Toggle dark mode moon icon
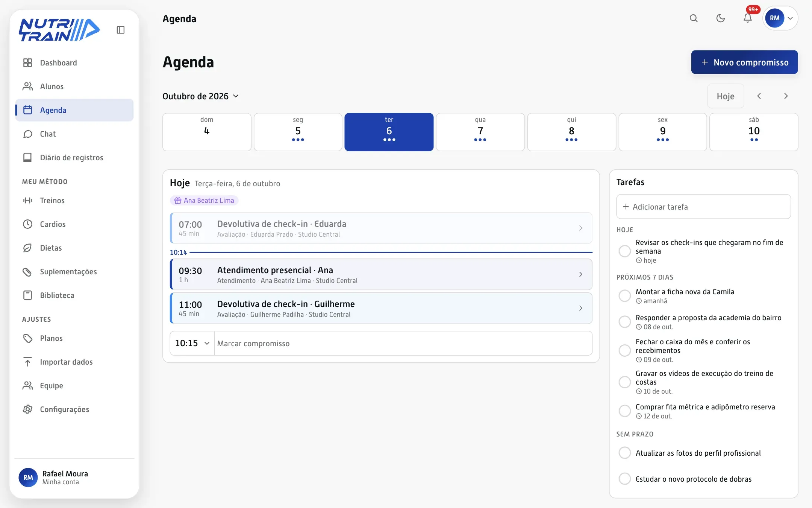 tap(721, 18)
